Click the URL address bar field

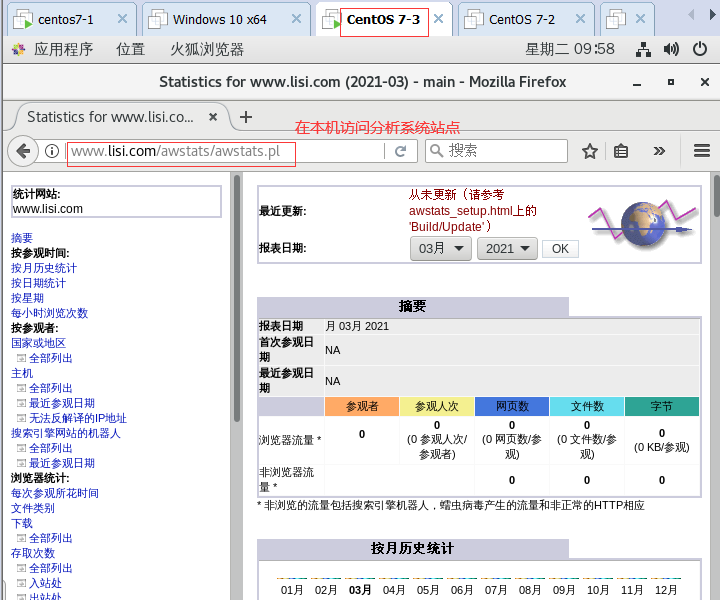[226, 151]
